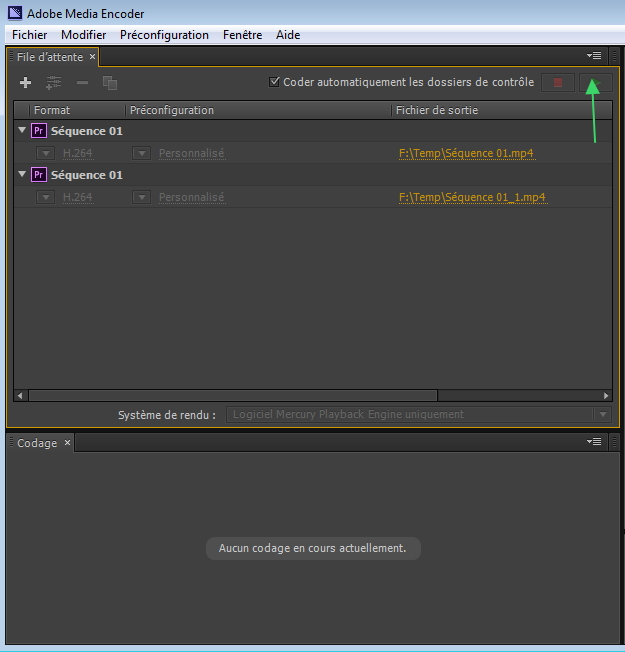This screenshot has width=625, height=652.
Task: Click the Aucun codage en cours actuellement message
Action: 313,548
